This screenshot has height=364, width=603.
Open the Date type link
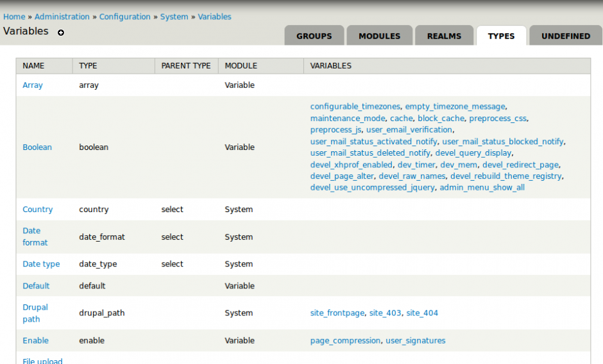point(41,264)
